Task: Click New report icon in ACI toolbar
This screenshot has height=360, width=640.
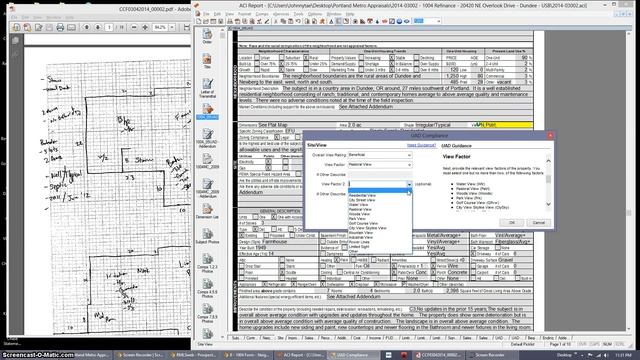Action: (199, 21)
